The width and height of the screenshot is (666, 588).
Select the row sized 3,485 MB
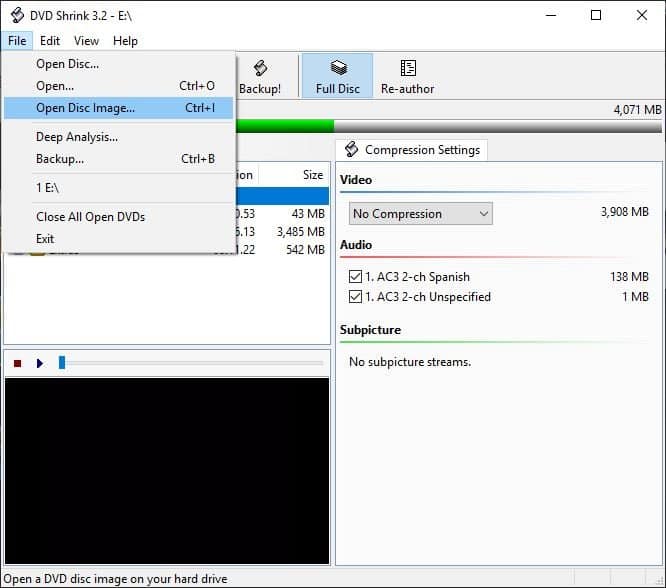coord(282,232)
